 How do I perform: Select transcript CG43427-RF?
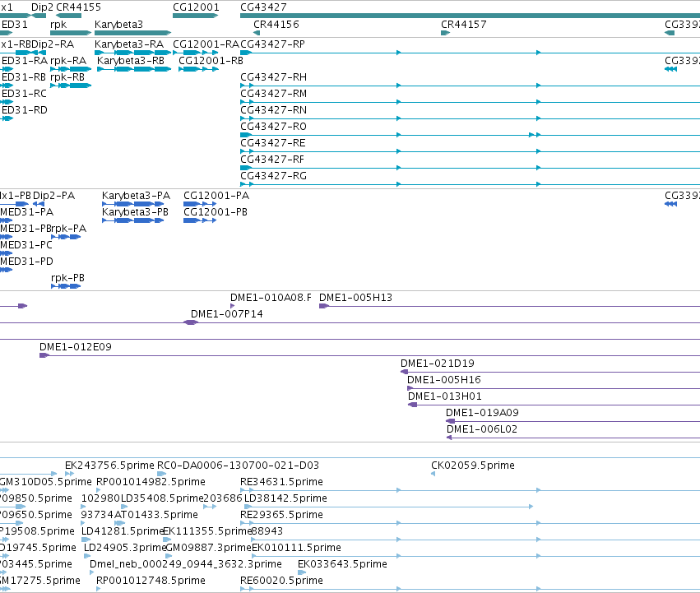pos(470,168)
